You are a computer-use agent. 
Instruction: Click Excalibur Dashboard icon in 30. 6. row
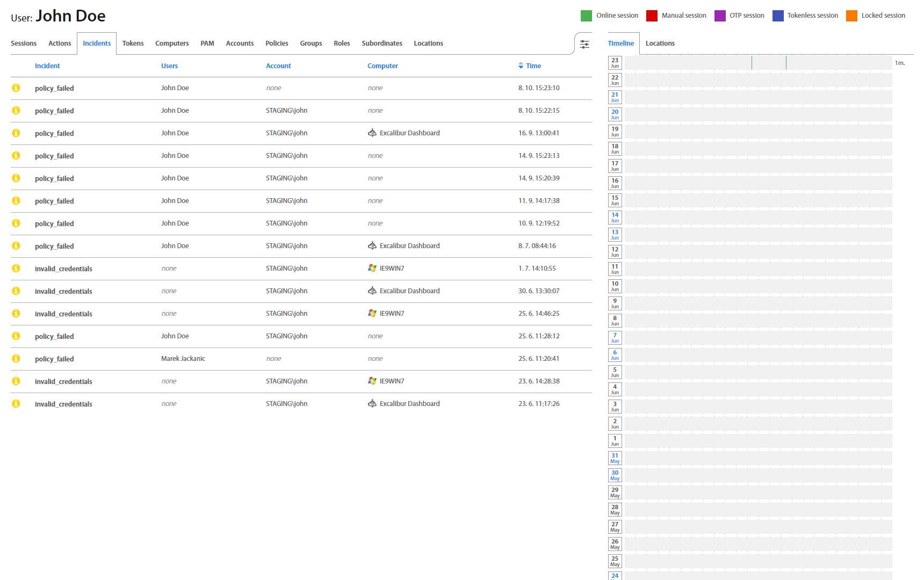tap(372, 291)
